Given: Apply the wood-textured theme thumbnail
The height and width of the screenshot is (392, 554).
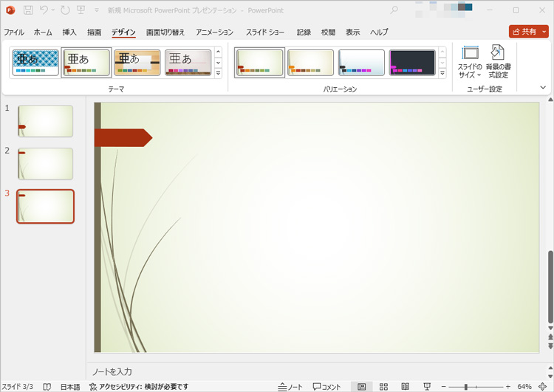Looking at the screenshot, I should pos(137,63).
